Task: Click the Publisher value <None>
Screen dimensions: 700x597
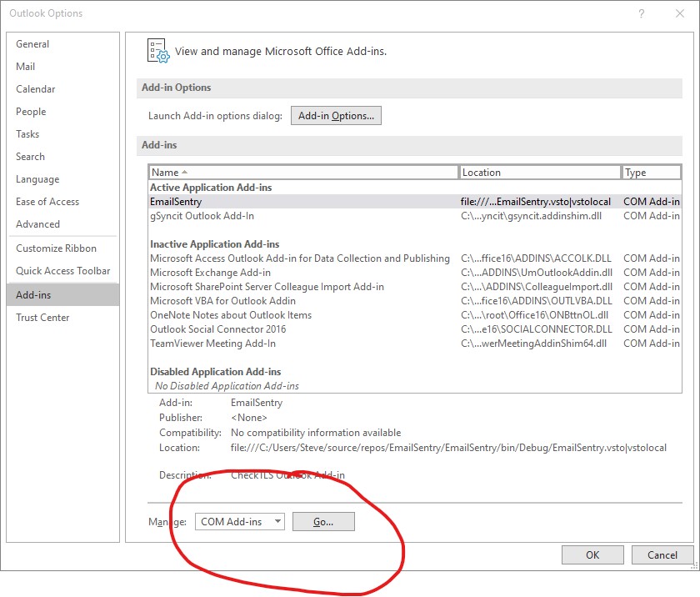Action: point(248,418)
